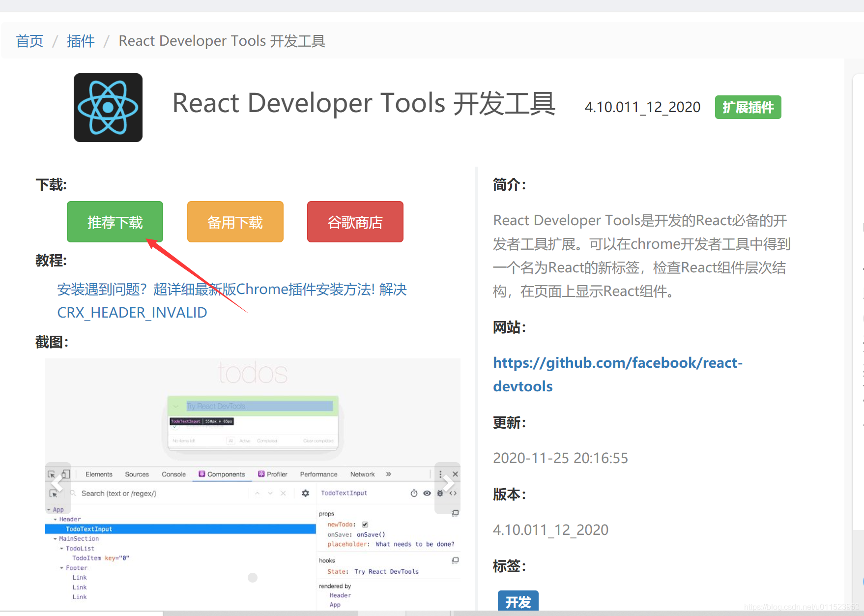Screen dimensions: 864x616
Task: Collapse the Header tree node arrow
Action: coord(55,519)
